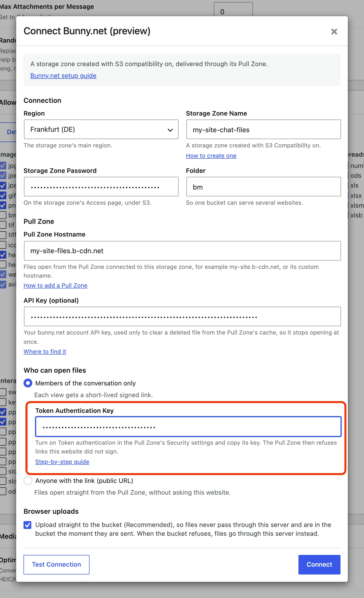Toggle the gif checkbox on the background page
Screen dimensions: 364x598
[x=3, y=195]
